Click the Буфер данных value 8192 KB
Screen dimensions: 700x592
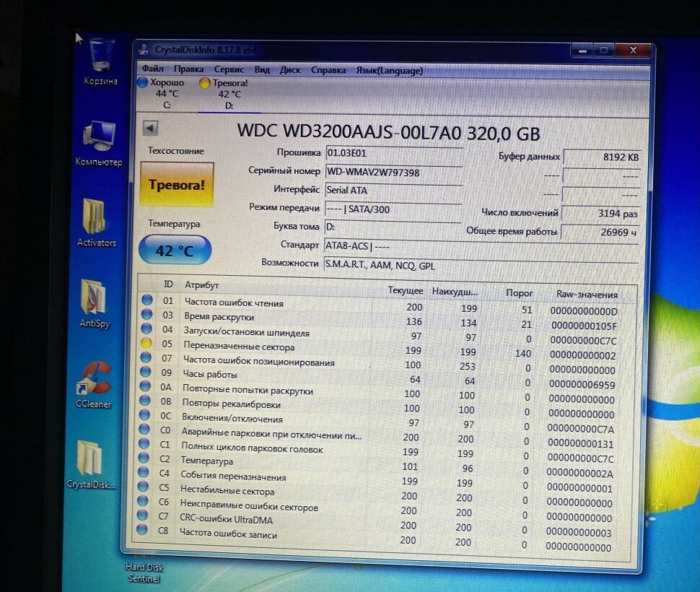[603, 157]
